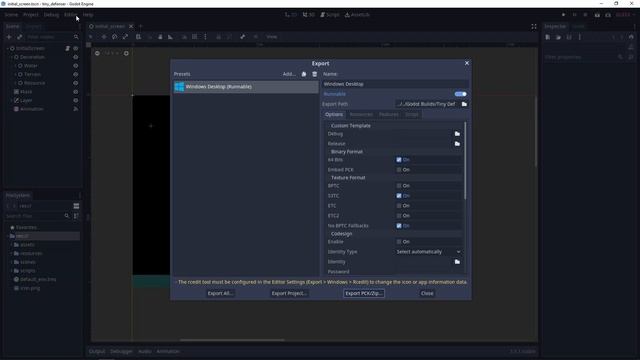Close the Export dialog with X
This screenshot has width=640, height=360.
tap(467, 63)
